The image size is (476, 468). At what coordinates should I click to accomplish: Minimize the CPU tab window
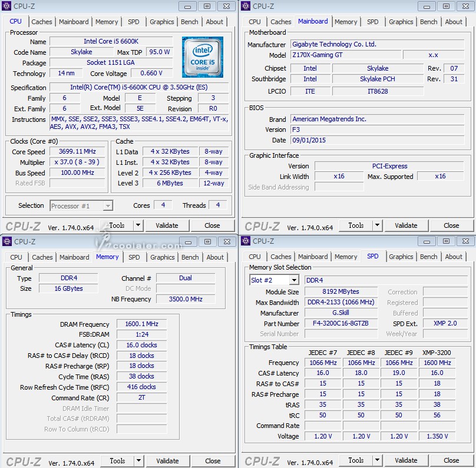tap(187, 6)
